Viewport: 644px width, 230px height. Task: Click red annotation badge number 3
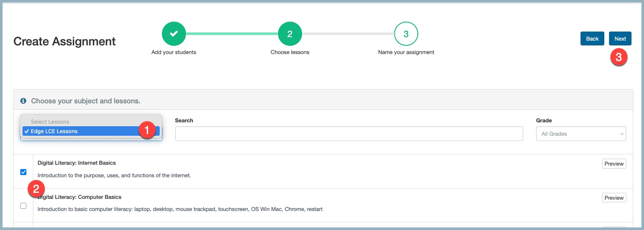tap(619, 57)
